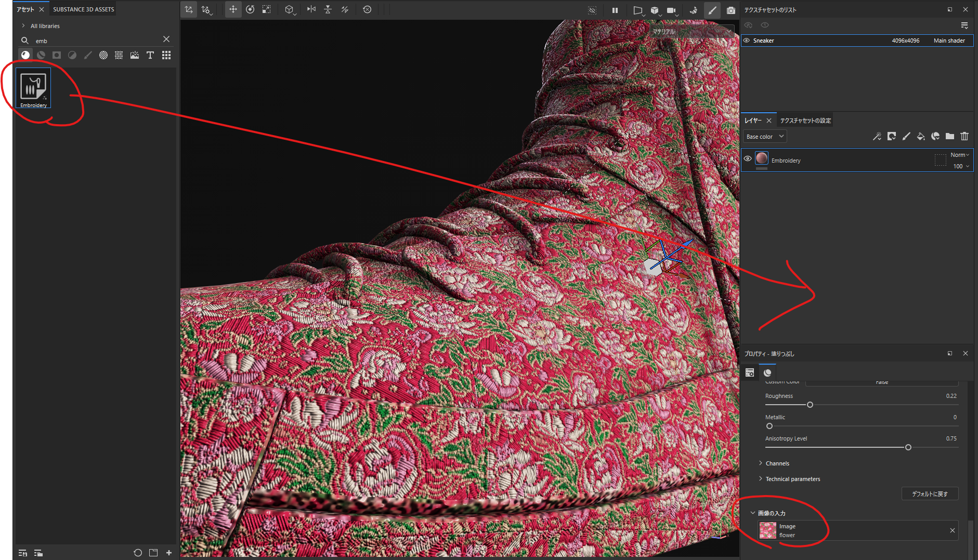Open the テクスチャセットの設定 tab
This screenshot has width=978, height=560.
(805, 121)
